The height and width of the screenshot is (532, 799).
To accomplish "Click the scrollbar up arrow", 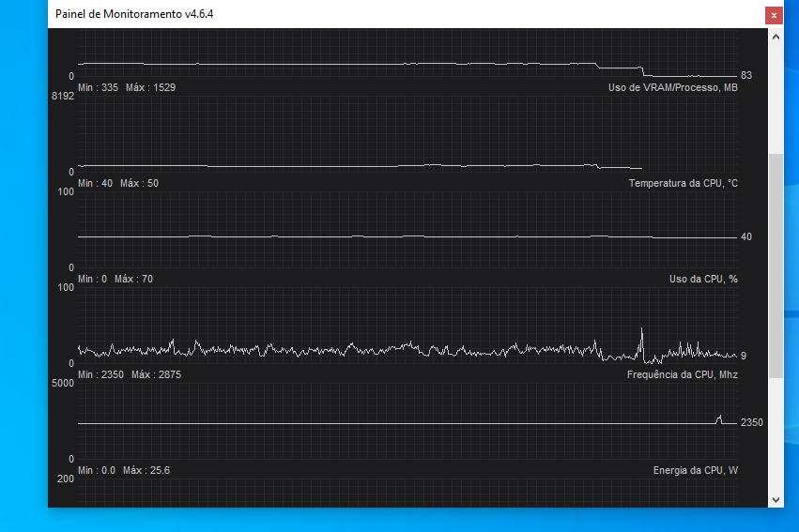I will pyautogui.click(x=776, y=37).
